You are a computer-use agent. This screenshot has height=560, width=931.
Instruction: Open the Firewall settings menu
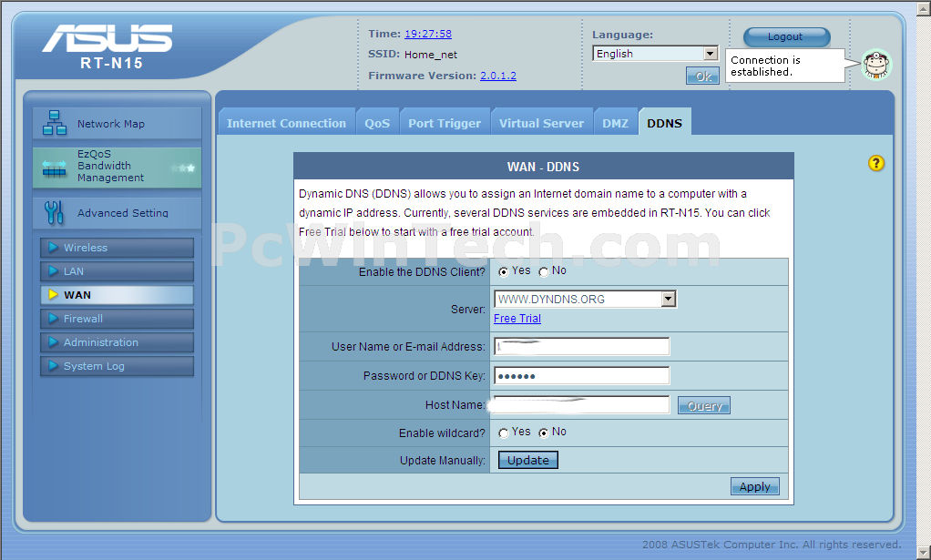[x=117, y=319]
